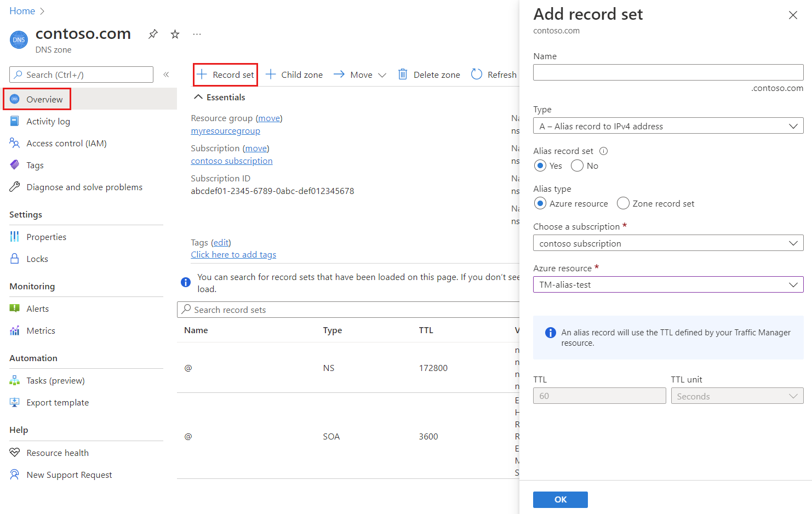Click the Resource health heart icon
812x514 pixels.
coord(15,453)
